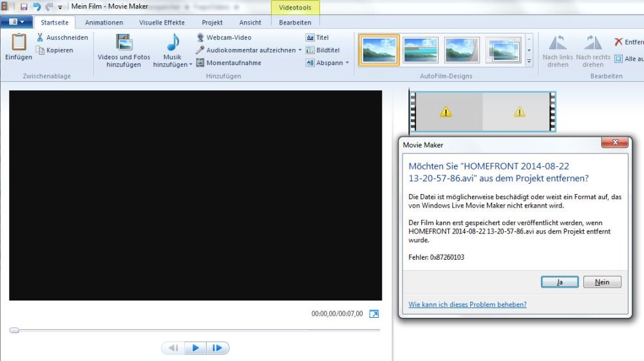The height and width of the screenshot is (361, 644).
Task: Select third AutoFilm design thumbnail
Action: pos(462,50)
